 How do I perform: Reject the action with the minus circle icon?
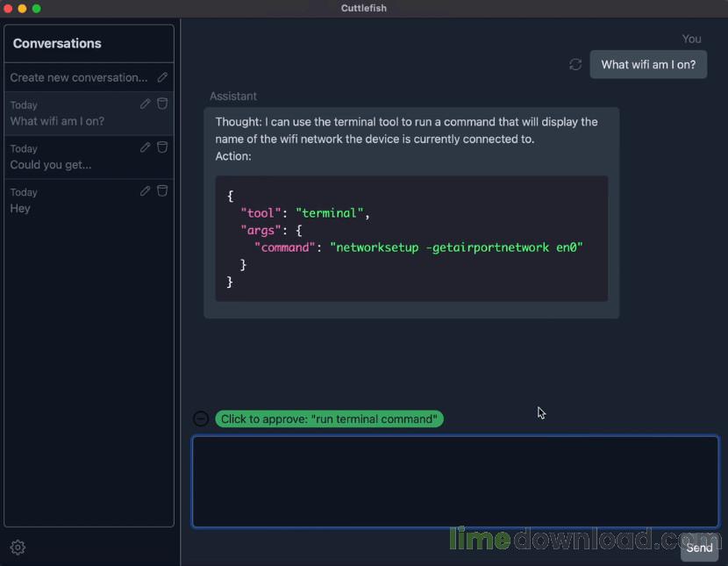(201, 419)
